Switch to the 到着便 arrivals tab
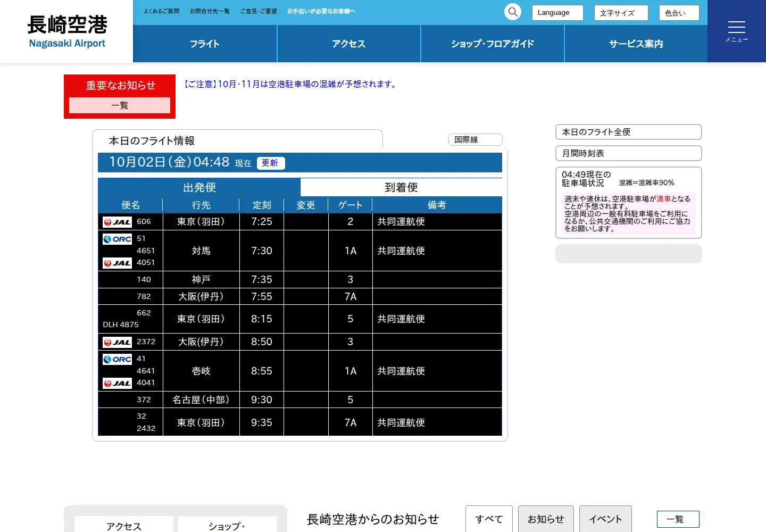 [401, 187]
